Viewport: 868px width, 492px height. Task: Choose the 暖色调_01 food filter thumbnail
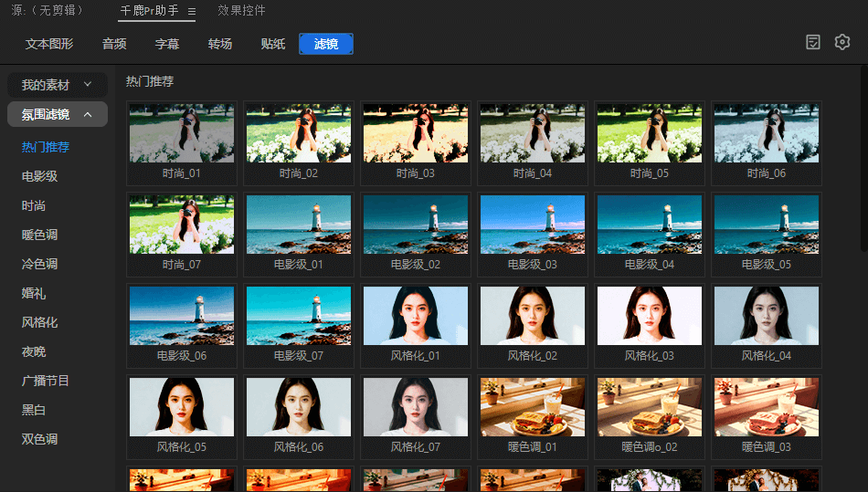533,408
